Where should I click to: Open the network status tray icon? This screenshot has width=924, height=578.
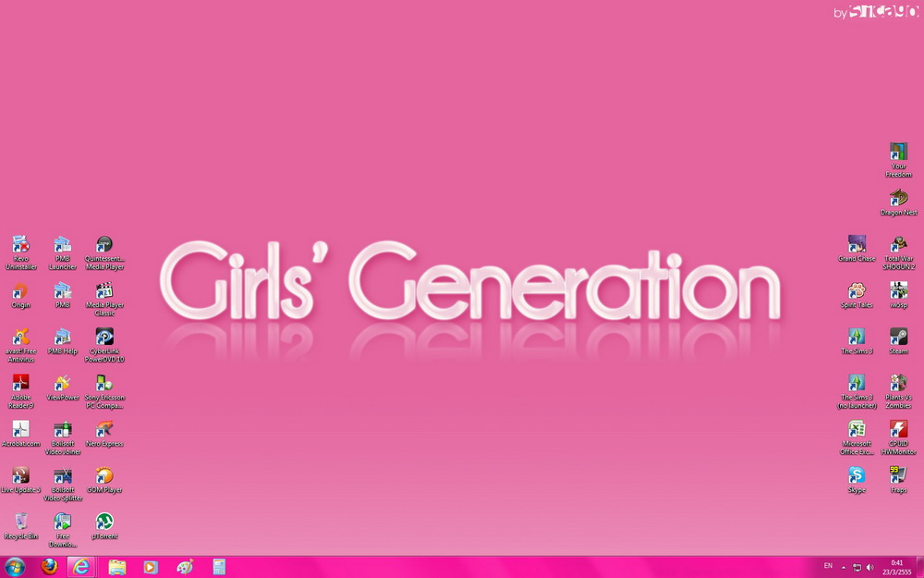[x=857, y=568]
